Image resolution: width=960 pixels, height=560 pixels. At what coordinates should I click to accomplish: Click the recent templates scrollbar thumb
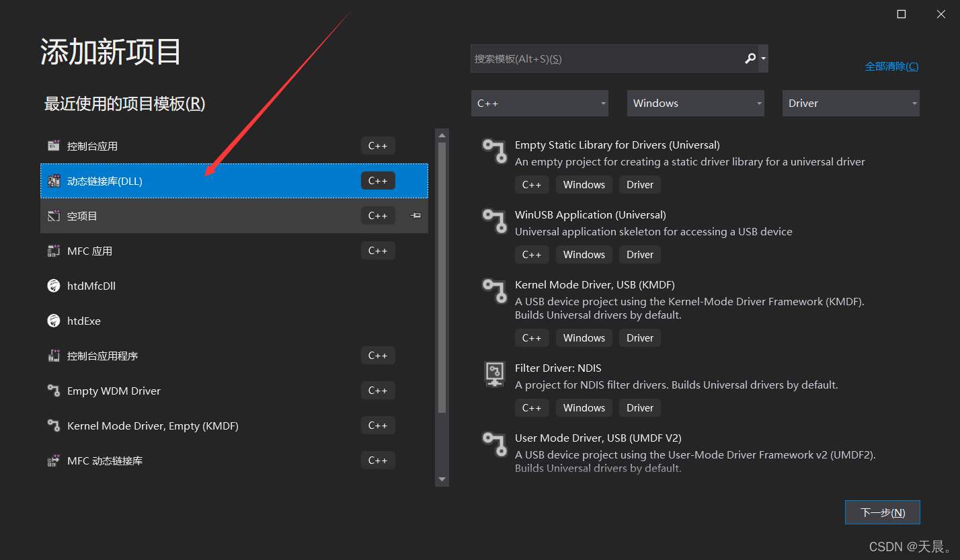pyautogui.click(x=442, y=277)
